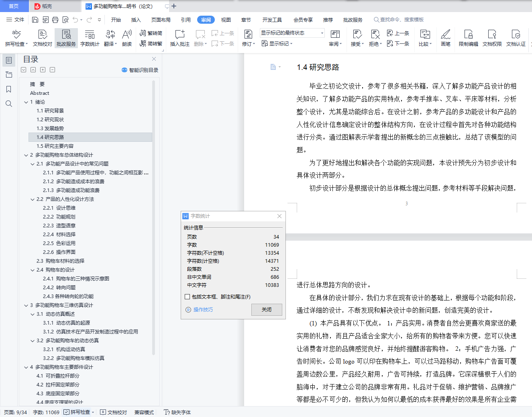Image resolution: width=532 pixels, height=417 pixels.
Task: Click the 查找命令、搜索模板 search box
Action: [x=399, y=20]
